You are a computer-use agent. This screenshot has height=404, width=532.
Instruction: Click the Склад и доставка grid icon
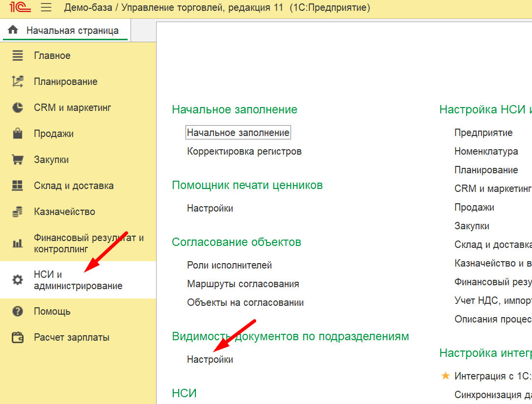coord(17,186)
